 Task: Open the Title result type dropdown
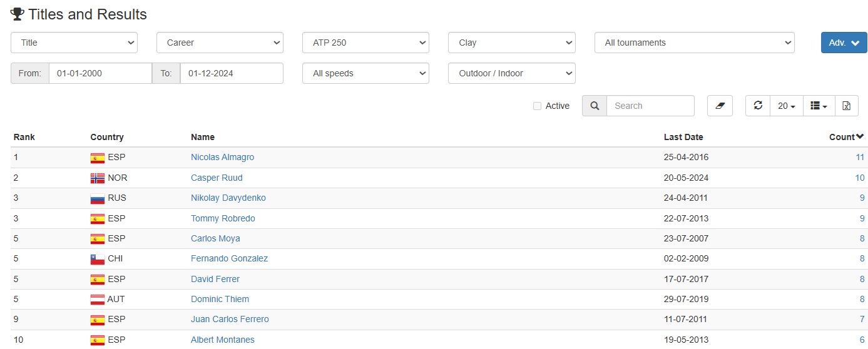pos(74,43)
